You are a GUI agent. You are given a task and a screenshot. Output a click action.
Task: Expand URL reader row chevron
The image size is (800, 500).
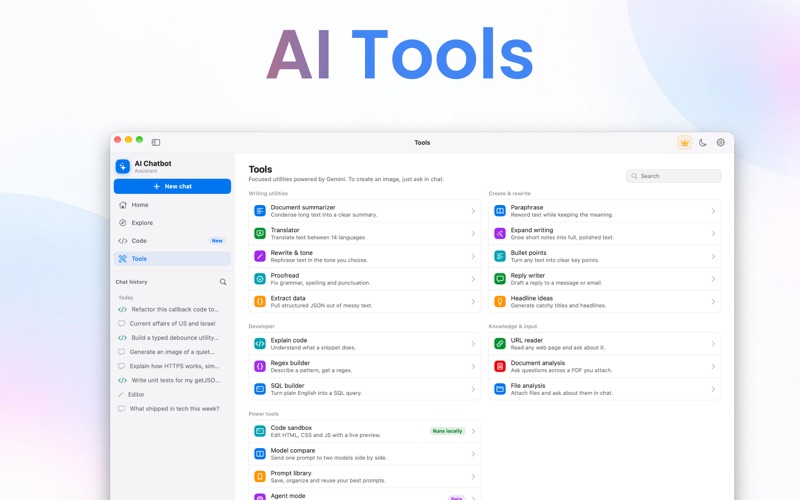pos(713,344)
